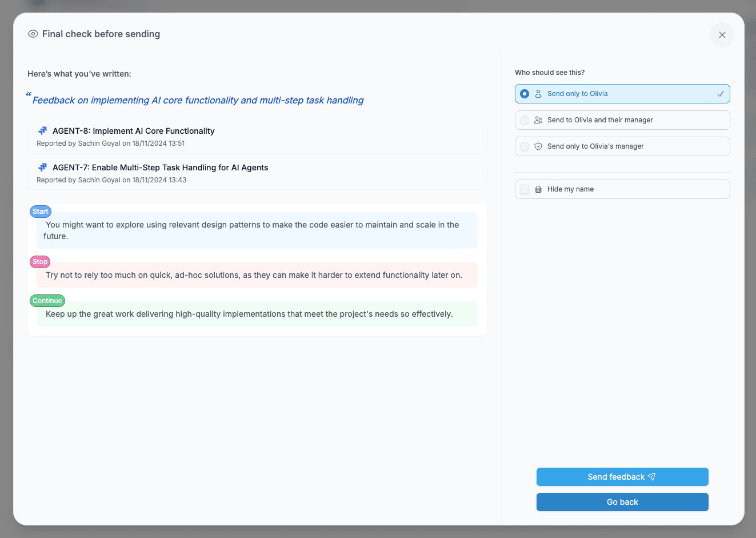Close the Final check dialog
Viewport: 756px width, 538px height.
[x=722, y=35]
